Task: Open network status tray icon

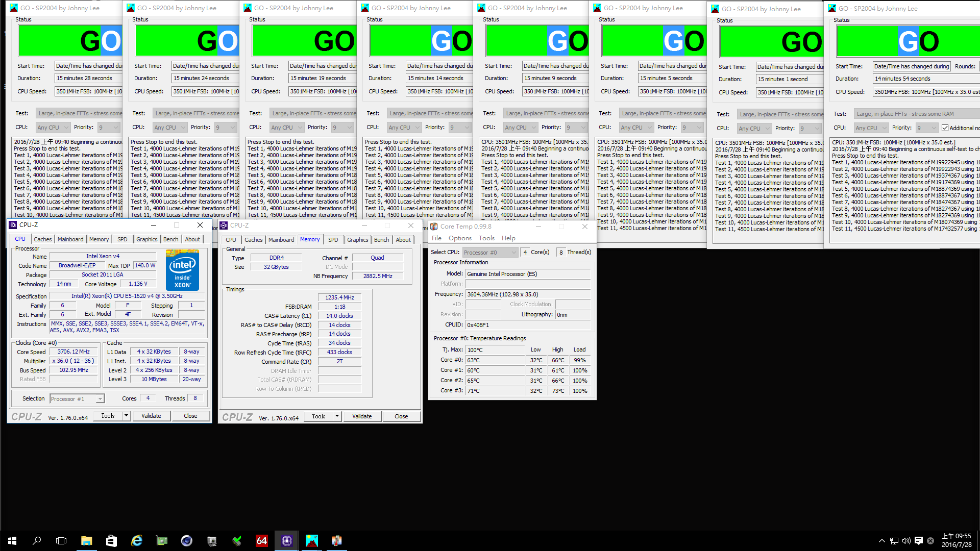Action: coord(894,541)
